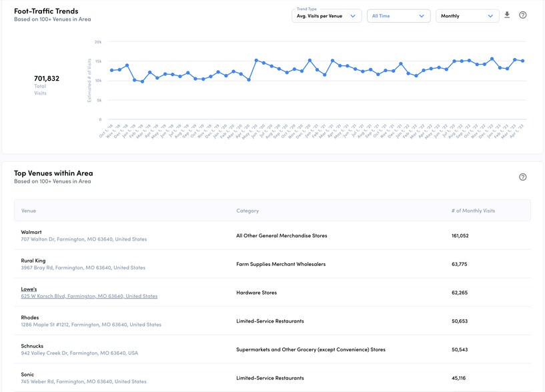Click the last data point on the chart line
Image resolution: width=545 pixels, height=392 pixels.
[x=522, y=61]
